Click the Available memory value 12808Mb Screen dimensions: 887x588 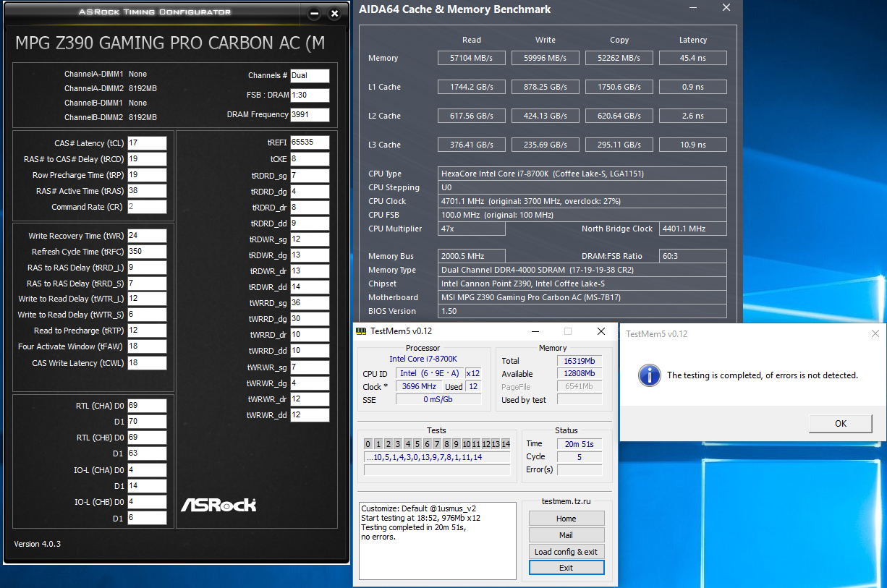pos(580,374)
